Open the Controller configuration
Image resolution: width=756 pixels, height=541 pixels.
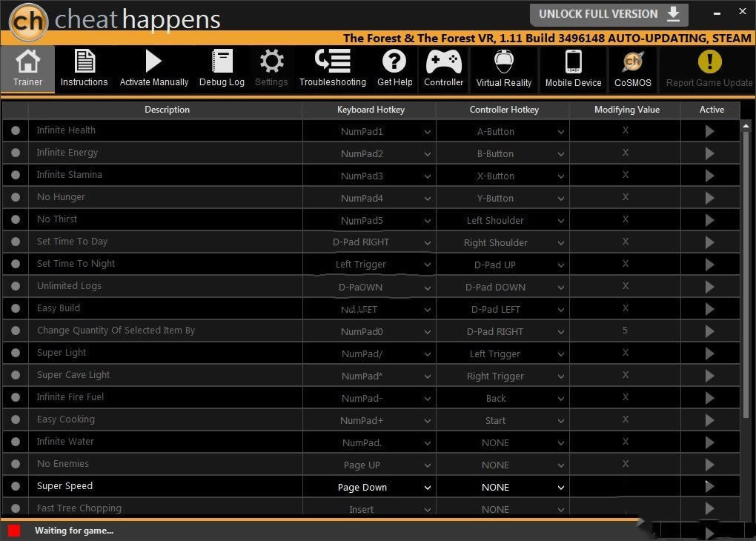click(443, 68)
